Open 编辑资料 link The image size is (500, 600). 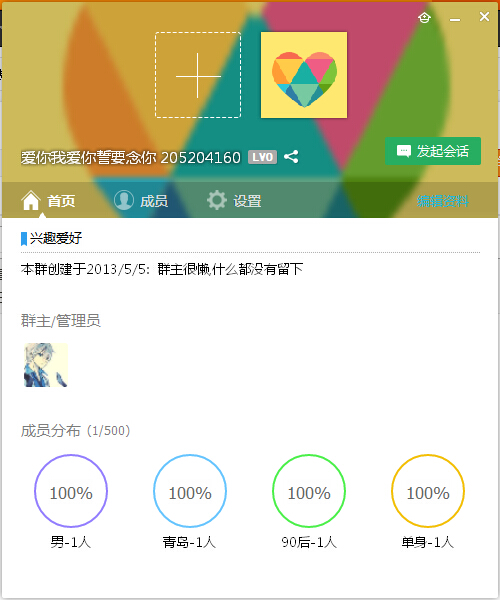(443, 201)
